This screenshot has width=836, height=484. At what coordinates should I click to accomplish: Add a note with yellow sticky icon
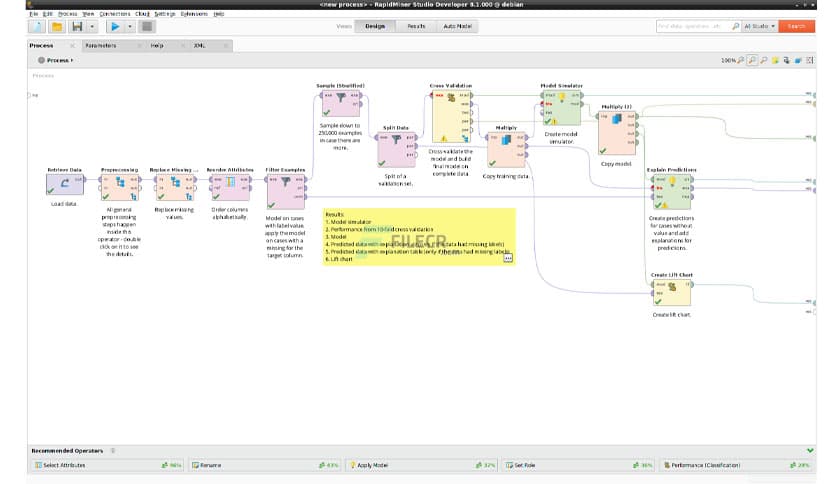pyautogui.click(x=775, y=60)
